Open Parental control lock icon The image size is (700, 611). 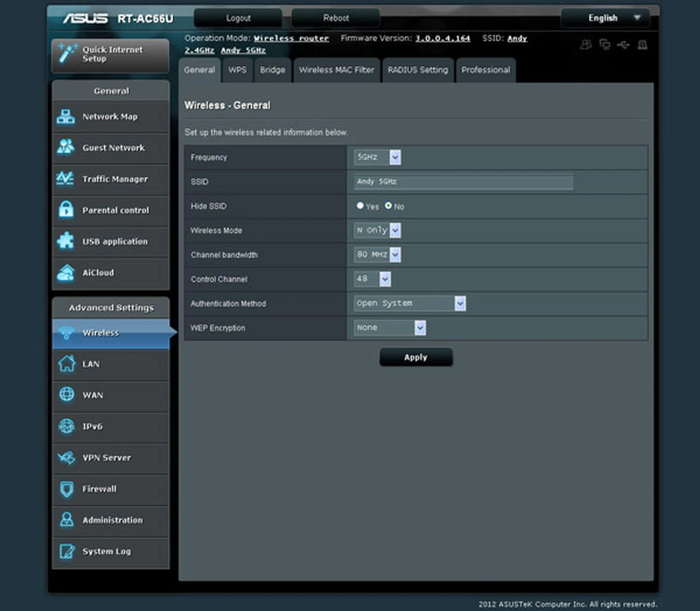66,210
